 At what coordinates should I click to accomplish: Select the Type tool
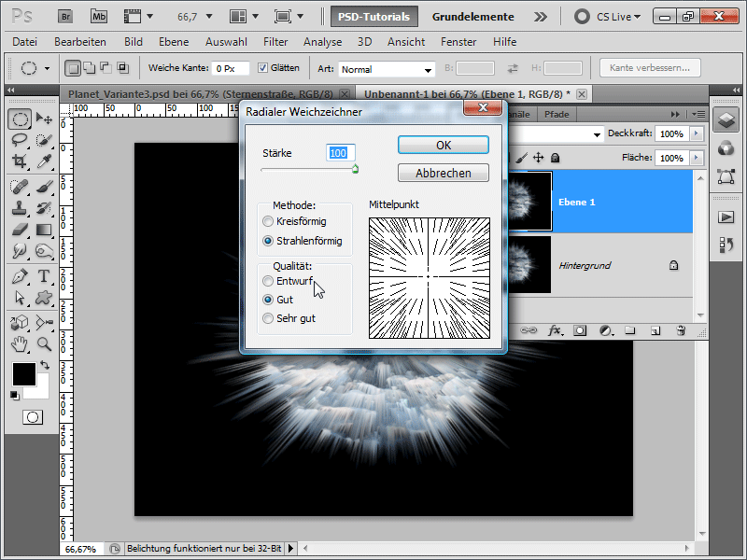click(44, 275)
